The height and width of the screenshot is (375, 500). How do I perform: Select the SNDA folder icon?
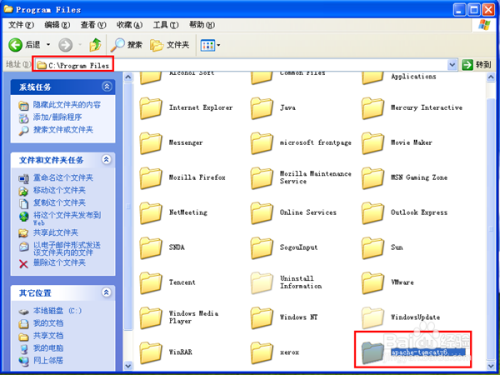click(x=151, y=248)
